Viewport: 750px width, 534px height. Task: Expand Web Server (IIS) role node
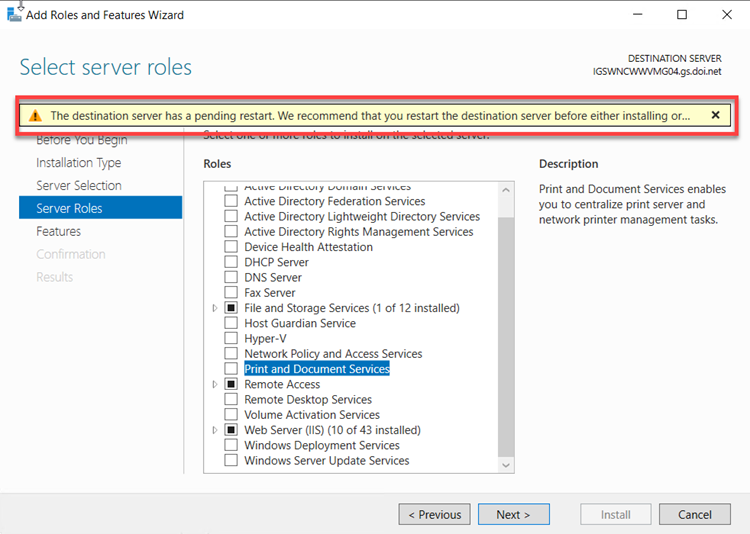point(215,431)
